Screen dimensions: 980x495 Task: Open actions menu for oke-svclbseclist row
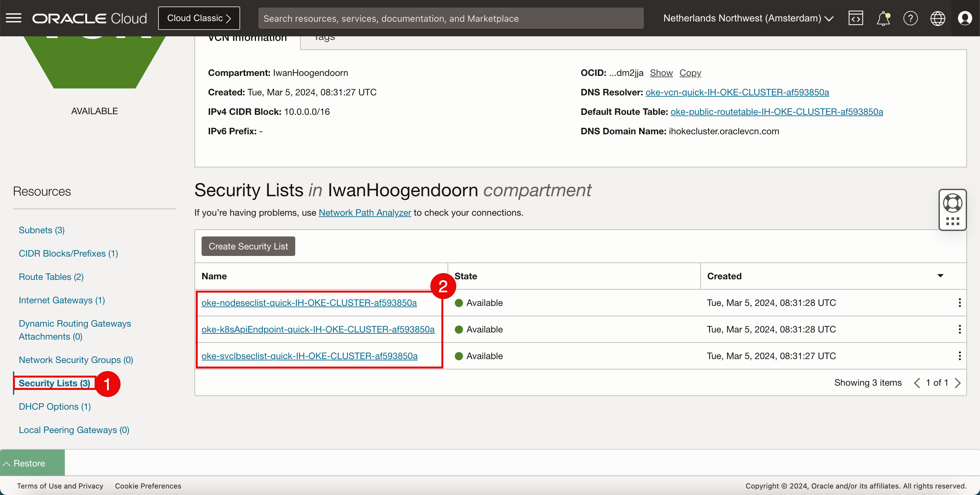960,356
